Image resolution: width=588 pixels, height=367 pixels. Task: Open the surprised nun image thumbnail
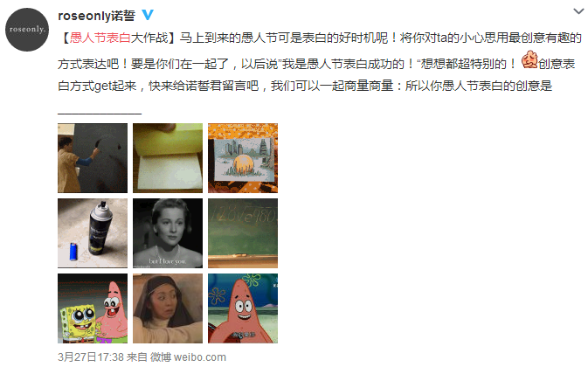click(x=168, y=308)
